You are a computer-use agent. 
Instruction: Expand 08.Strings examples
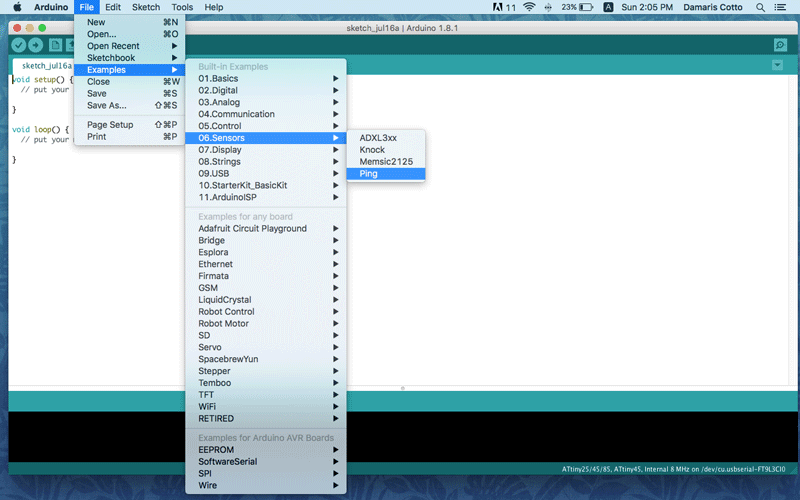266,161
